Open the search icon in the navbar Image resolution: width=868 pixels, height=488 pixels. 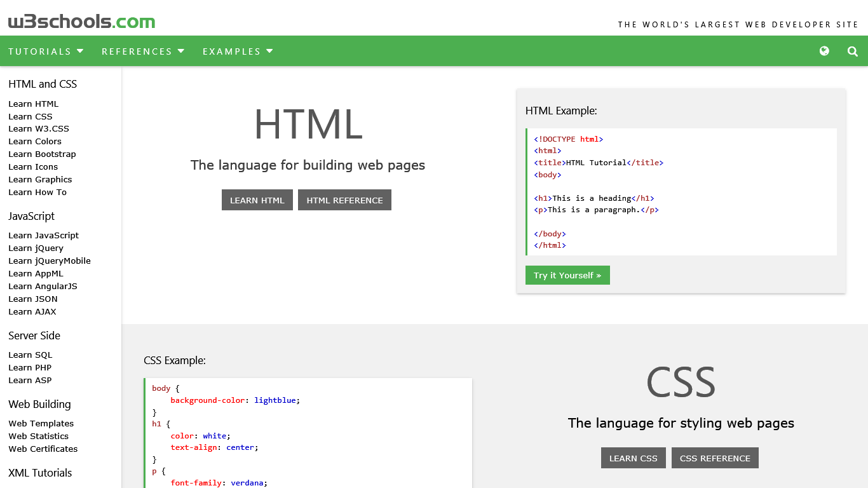click(852, 51)
